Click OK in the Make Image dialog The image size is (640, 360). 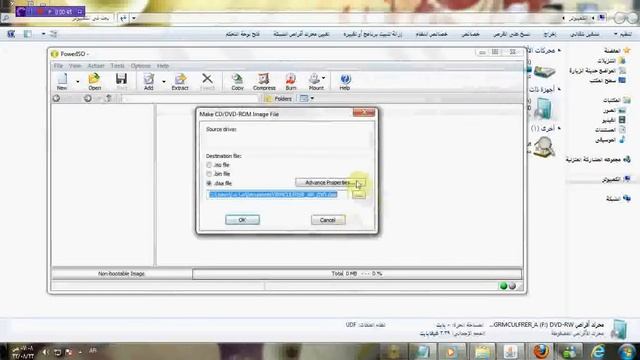[x=242, y=220]
